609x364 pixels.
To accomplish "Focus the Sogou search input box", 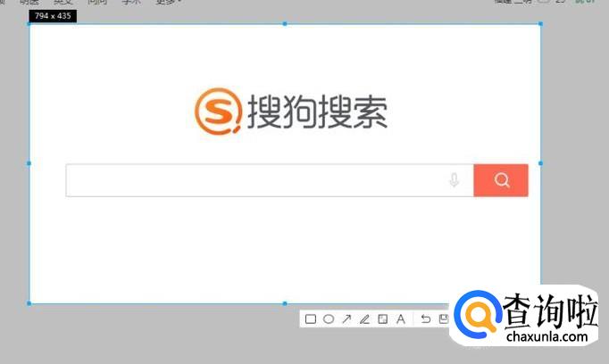I will 270,180.
